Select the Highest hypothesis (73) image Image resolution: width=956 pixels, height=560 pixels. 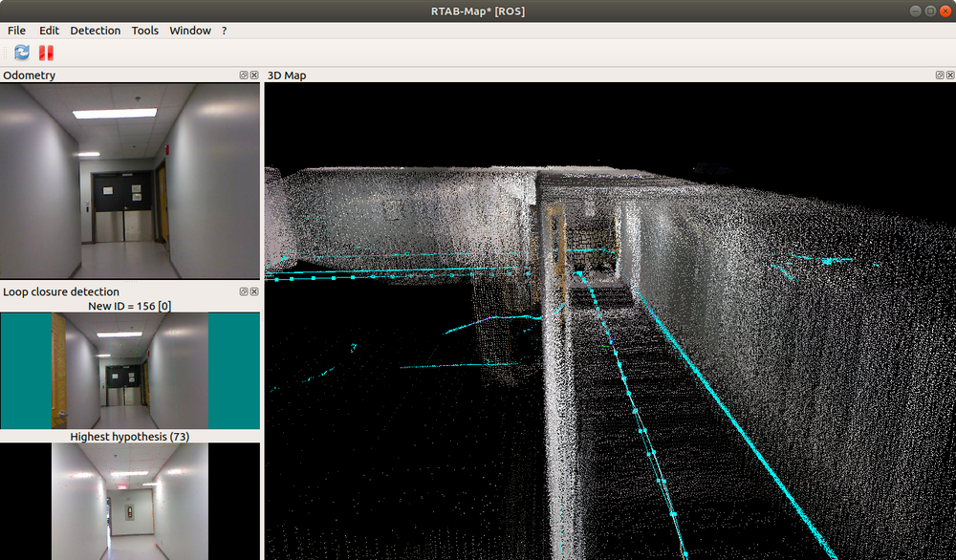130,502
